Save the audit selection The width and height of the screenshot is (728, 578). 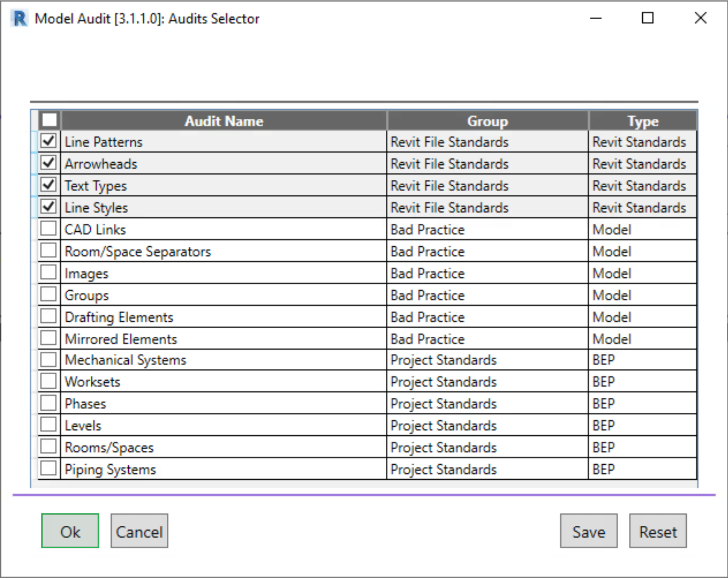[588, 531]
